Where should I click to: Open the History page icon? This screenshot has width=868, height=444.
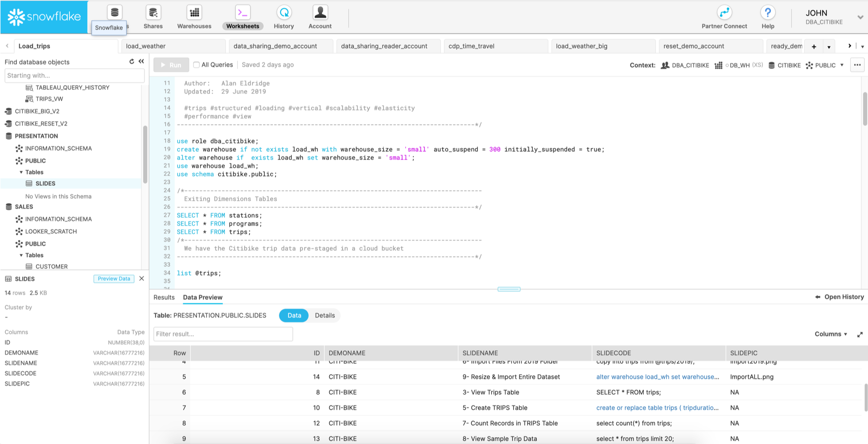pyautogui.click(x=284, y=12)
